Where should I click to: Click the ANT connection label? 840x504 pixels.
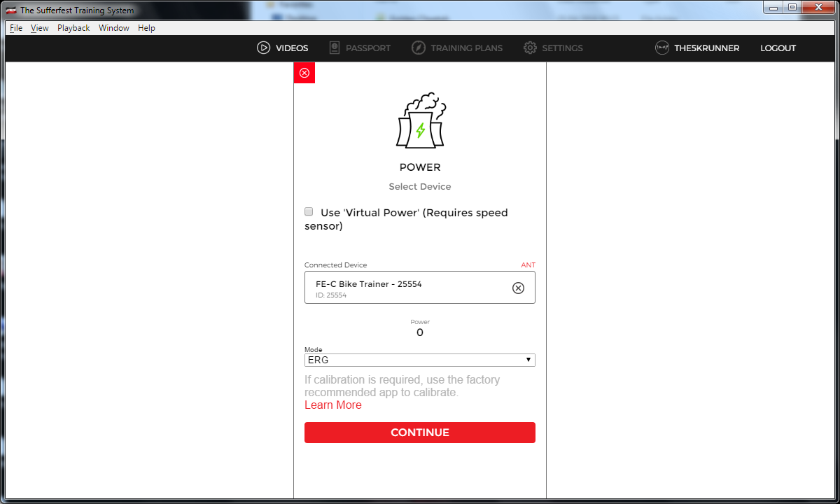tap(528, 265)
